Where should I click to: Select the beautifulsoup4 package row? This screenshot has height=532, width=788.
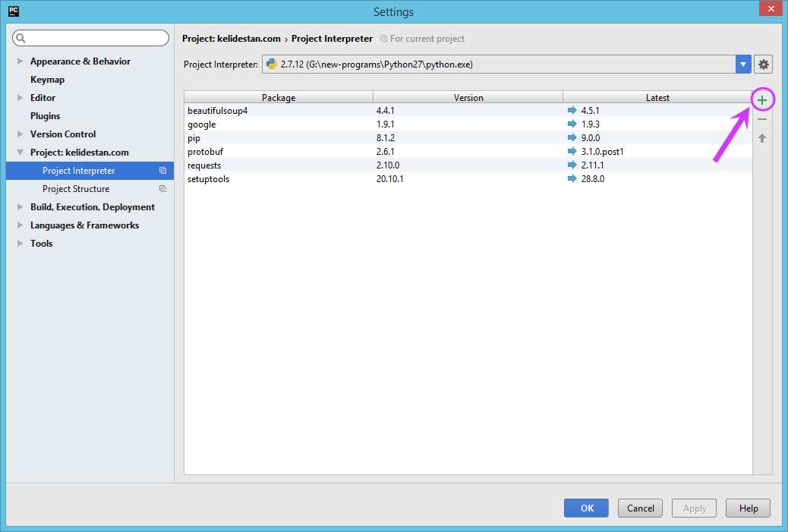(x=468, y=110)
